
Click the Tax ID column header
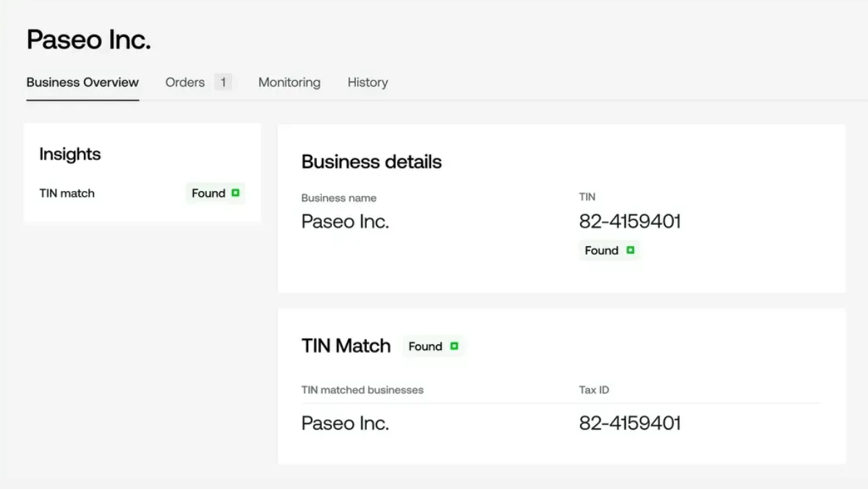(x=594, y=390)
